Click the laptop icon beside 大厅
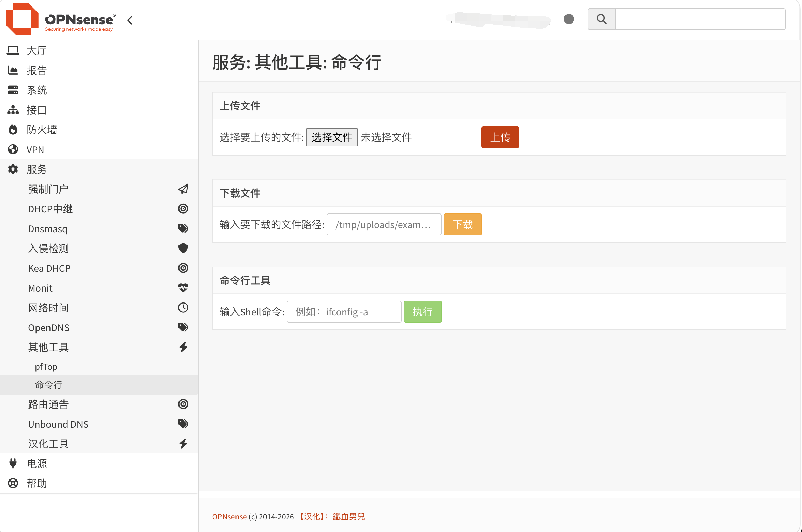The width and height of the screenshot is (802, 532). pyautogui.click(x=13, y=50)
